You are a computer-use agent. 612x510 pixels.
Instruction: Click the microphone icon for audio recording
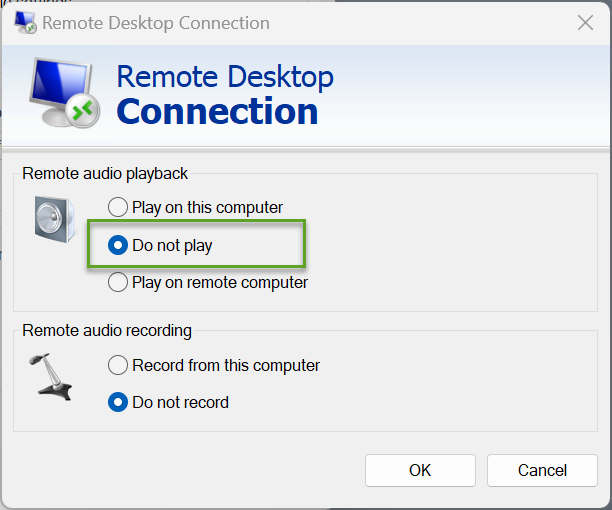pyautogui.click(x=51, y=377)
